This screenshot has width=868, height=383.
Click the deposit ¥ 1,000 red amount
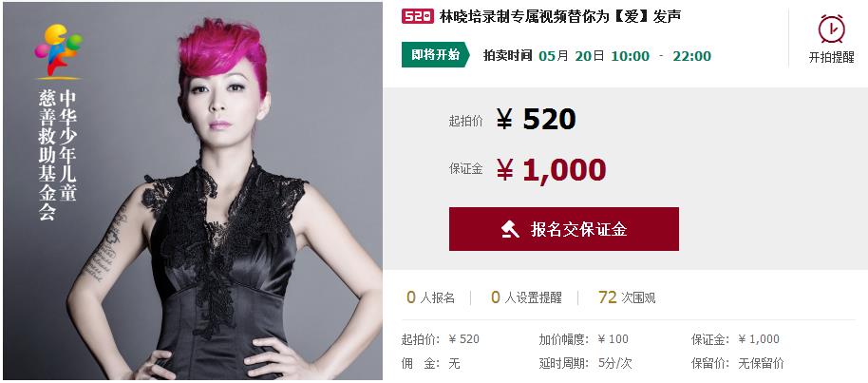click(551, 169)
